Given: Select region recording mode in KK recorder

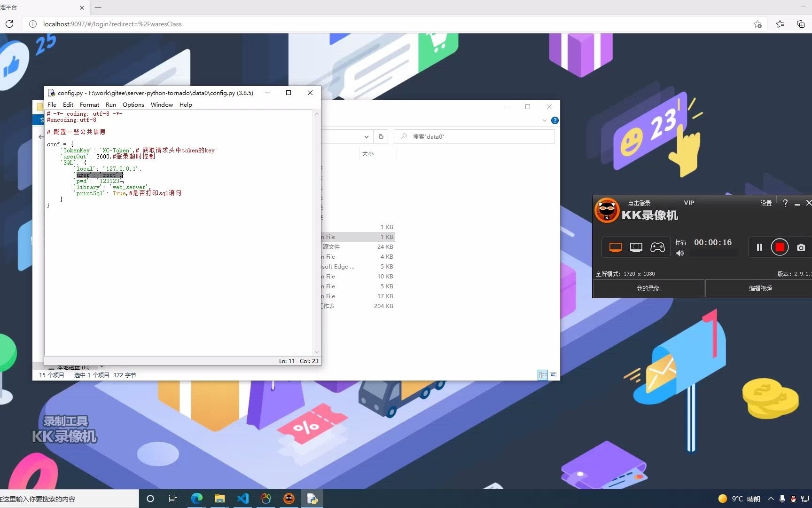Looking at the screenshot, I should coord(636,247).
